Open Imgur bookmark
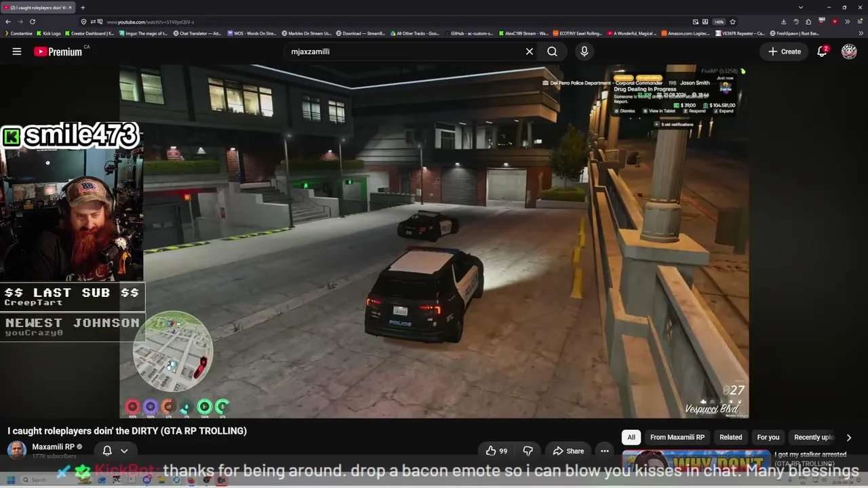This screenshot has width=868, height=488. pyautogui.click(x=142, y=33)
